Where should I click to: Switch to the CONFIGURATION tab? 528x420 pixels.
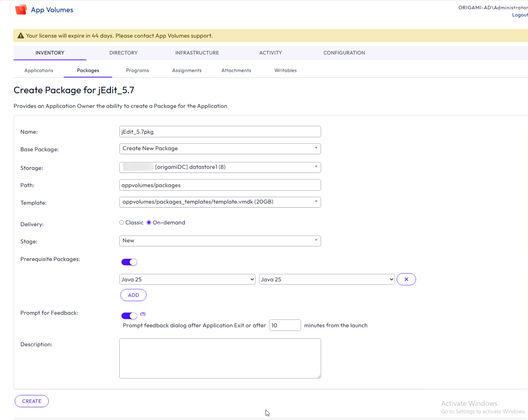click(344, 53)
